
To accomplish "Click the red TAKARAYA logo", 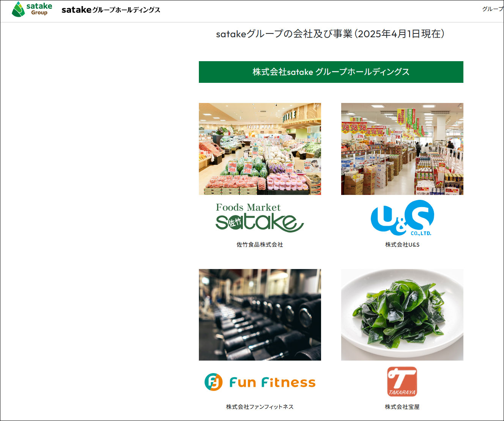I will [x=402, y=381].
